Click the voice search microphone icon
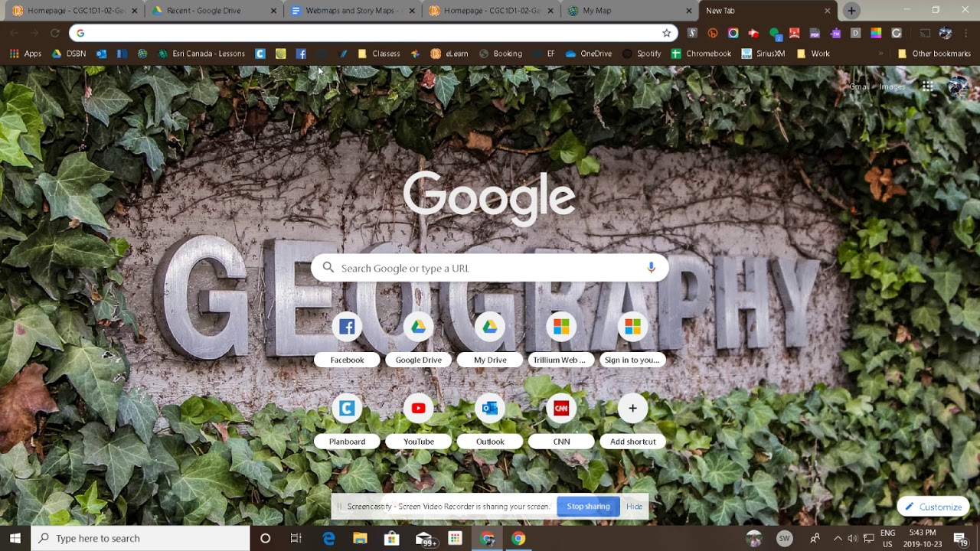The image size is (980, 551). [651, 268]
